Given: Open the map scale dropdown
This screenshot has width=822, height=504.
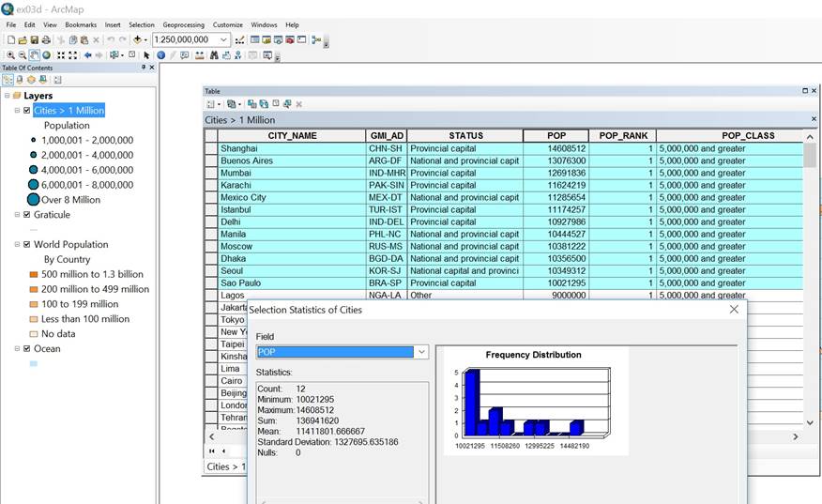Looking at the screenshot, I should (224, 39).
